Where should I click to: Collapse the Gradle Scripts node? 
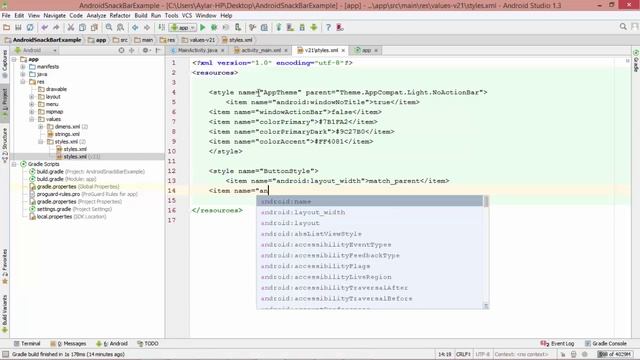pyautogui.click(x=14, y=164)
